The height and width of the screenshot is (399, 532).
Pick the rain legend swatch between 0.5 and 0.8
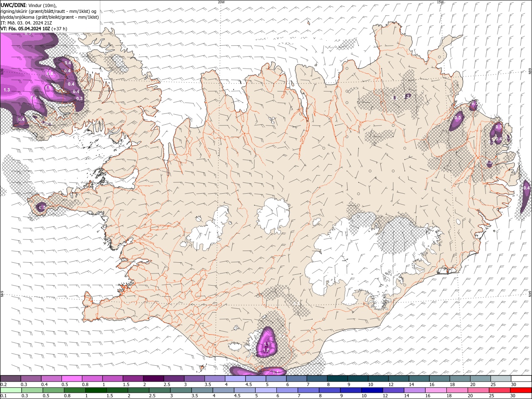coord(54,390)
